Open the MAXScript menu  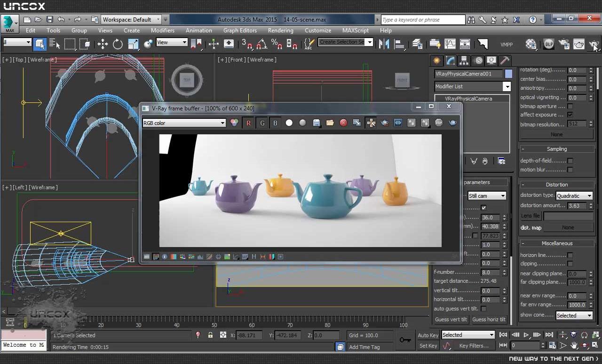click(x=356, y=30)
